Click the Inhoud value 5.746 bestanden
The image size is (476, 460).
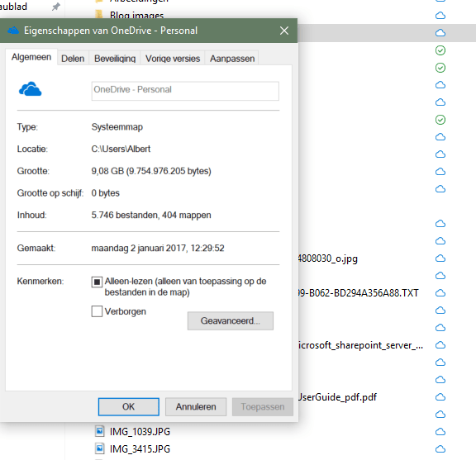coord(151,215)
